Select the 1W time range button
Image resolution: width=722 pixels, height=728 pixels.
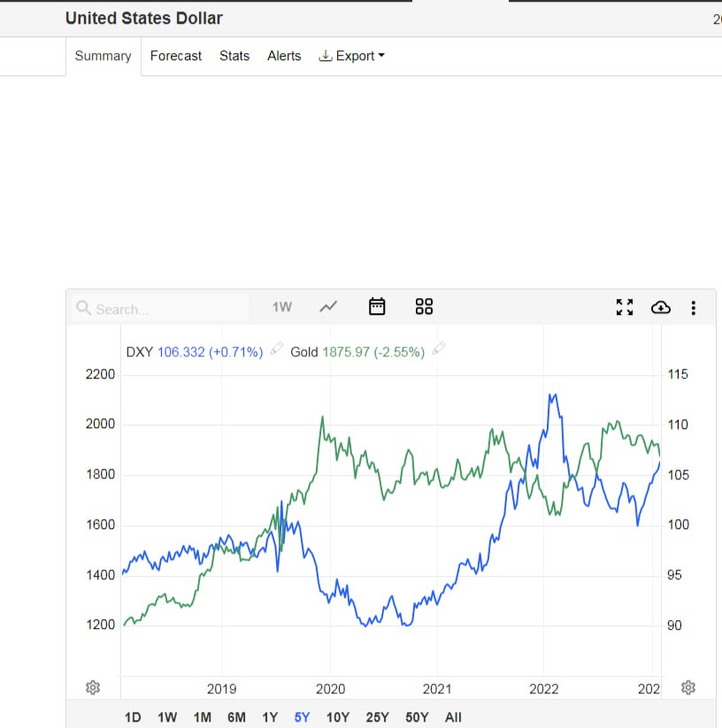[x=167, y=717]
